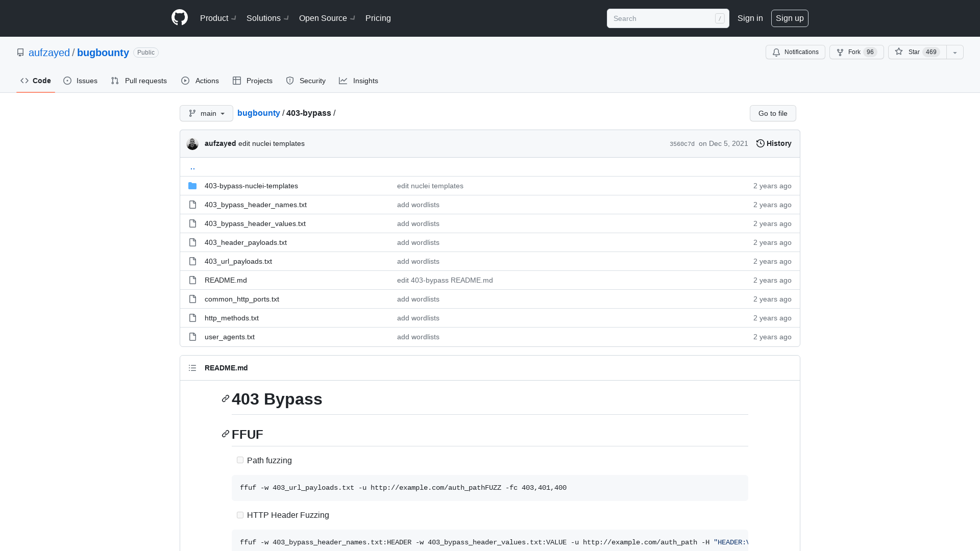Focus the Search input field
Viewport: 980px width, 551px height.
[x=668, y=18]
